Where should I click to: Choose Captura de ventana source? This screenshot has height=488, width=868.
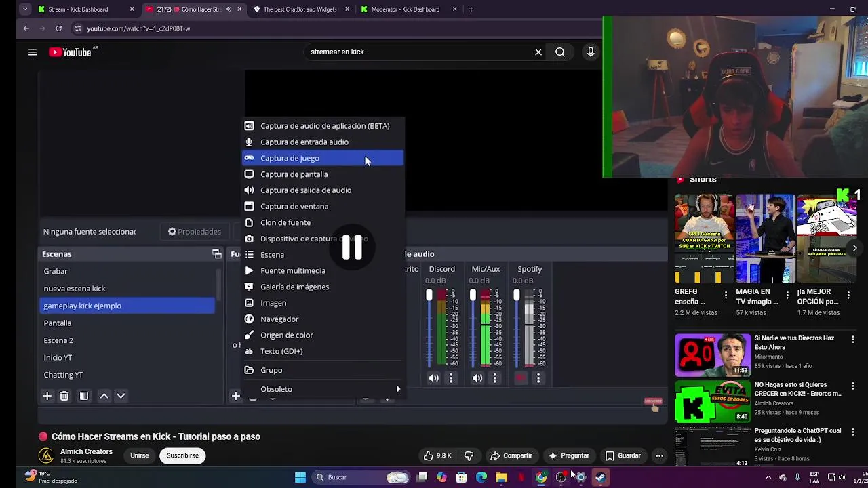(323, 206)
